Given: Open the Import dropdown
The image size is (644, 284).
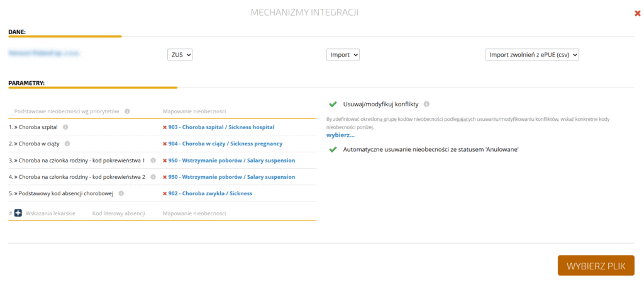Looking at the screenshot, I should click(x=343, y=55).
